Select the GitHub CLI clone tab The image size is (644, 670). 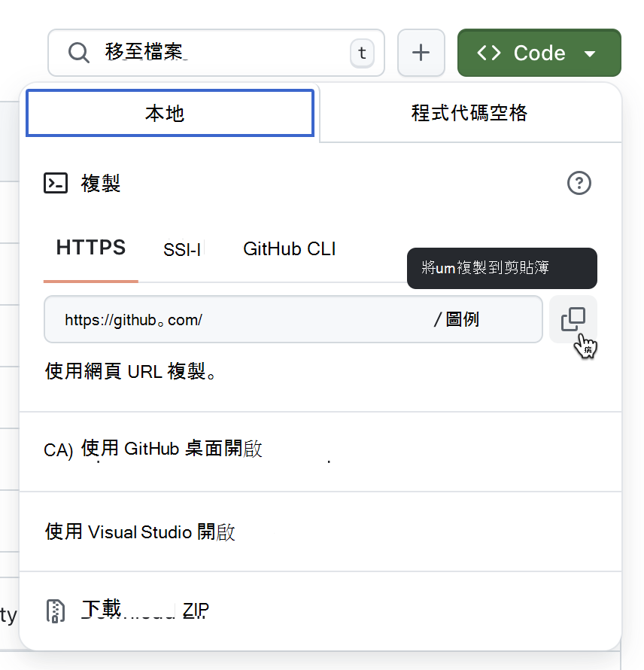290,249
